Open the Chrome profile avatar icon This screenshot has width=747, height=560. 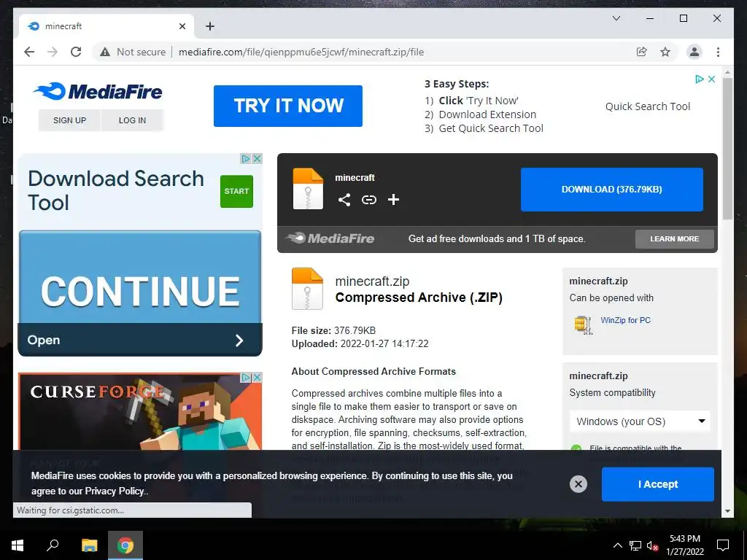click(694, 52)
